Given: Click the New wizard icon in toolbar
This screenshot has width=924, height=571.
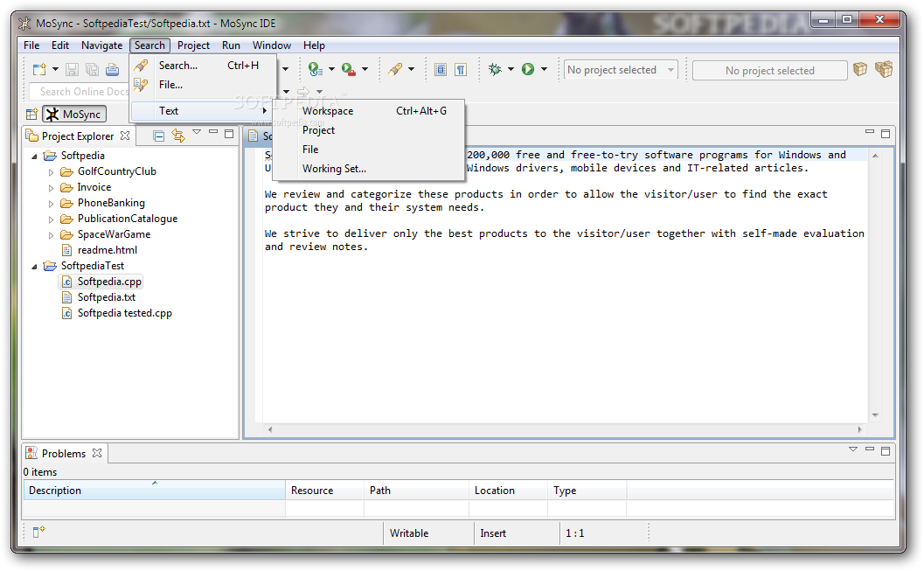Looking at the screenshot, I should 39,70.
